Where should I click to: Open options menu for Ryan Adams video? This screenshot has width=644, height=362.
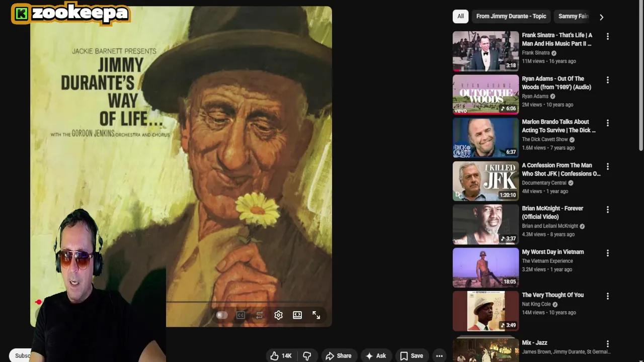[x=608, y=79]
